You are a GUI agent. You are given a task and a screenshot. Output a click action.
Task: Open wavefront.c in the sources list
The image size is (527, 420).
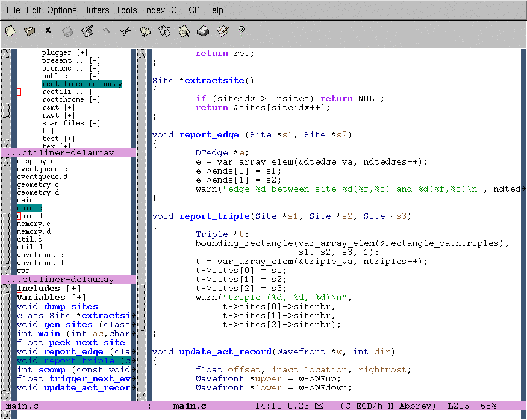(x=40, y=255)
